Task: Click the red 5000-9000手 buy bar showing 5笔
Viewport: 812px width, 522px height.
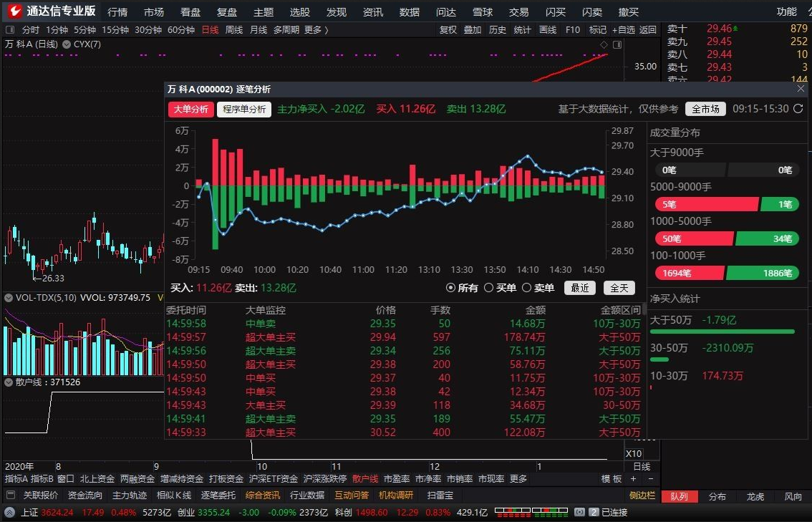Action: [x=706, y=205]
